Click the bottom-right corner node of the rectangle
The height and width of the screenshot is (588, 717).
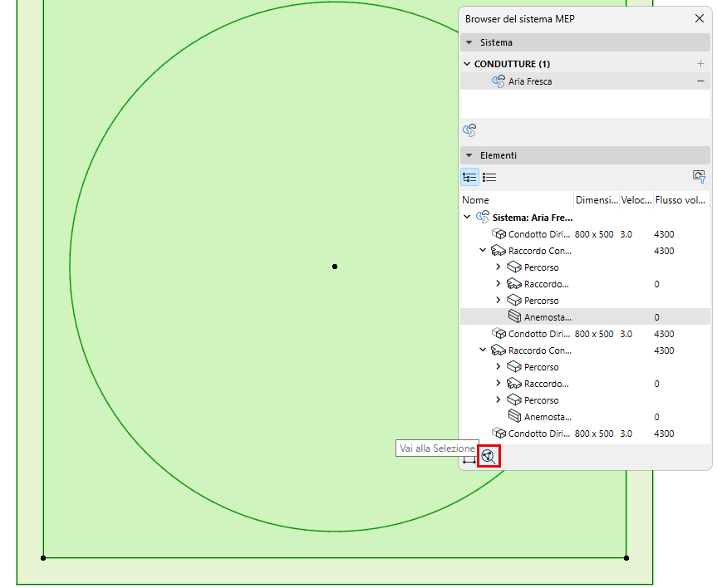click(626, 558)
